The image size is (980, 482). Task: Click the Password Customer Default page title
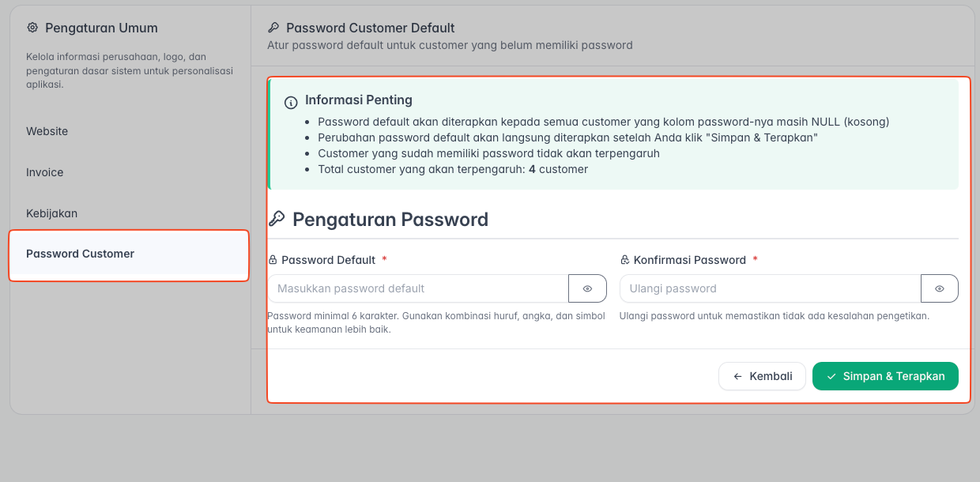[370, 28]
